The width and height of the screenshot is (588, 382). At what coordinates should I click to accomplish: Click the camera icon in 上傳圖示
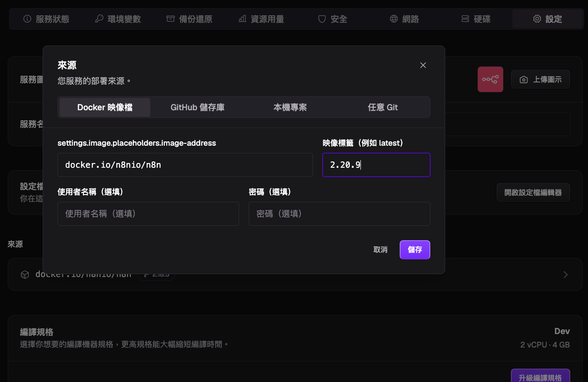[x=524, y=80]
